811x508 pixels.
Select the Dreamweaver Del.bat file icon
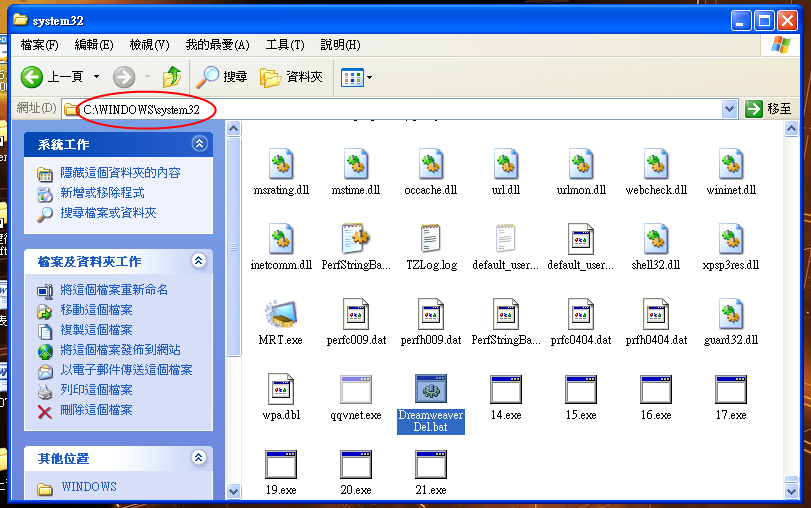coord(431,389)
